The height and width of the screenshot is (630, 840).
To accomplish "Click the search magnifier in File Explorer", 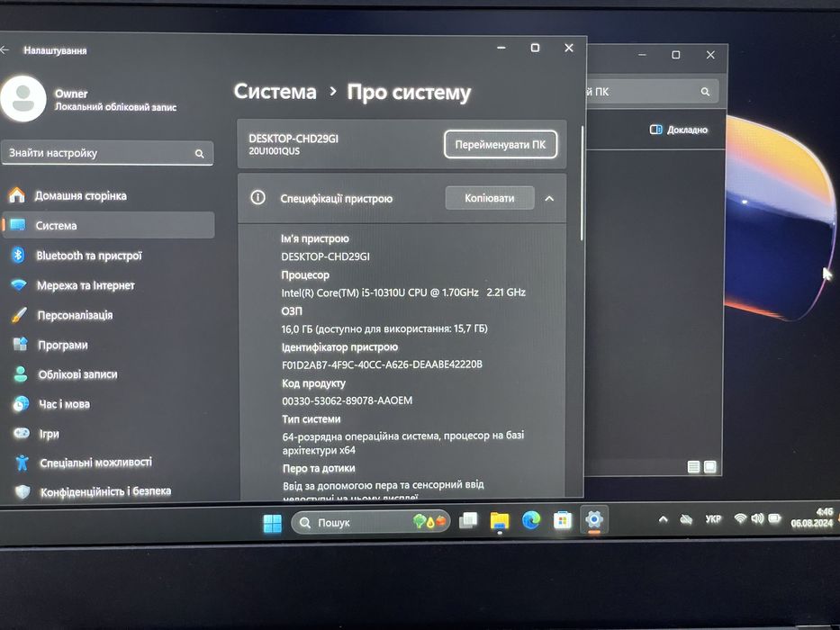I will tap(705, 92).
